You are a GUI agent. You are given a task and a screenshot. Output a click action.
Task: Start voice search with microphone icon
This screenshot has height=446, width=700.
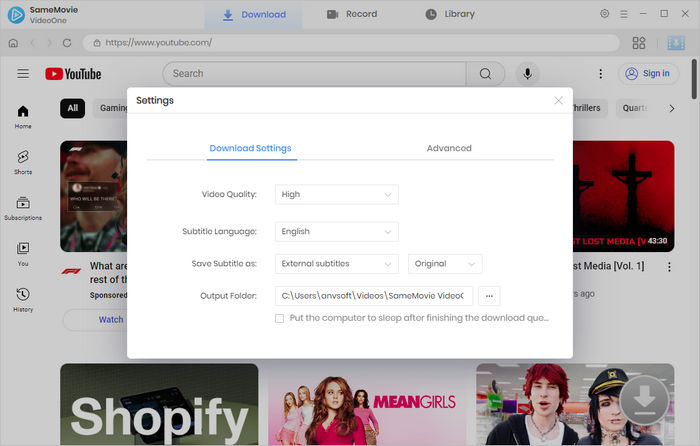(x=527, y=74)
